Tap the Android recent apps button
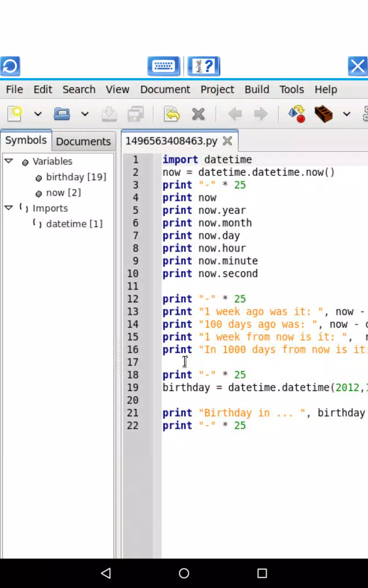The width and height of the screenshot is (368, 588). tap(262, 573)
